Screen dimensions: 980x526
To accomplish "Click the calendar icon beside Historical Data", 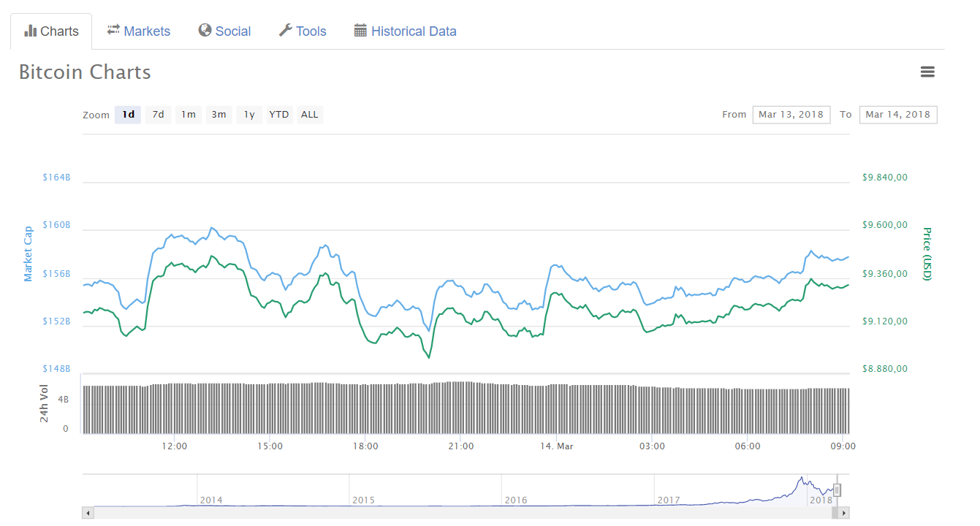I will [360, 30].
